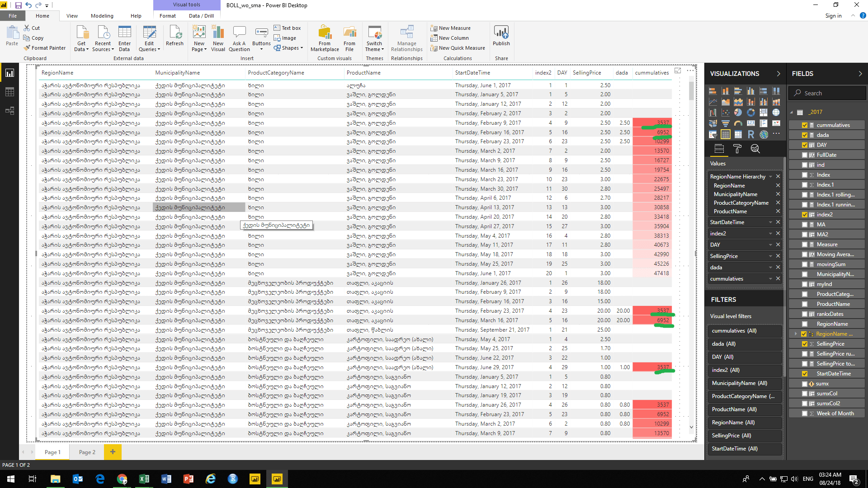Select the scatter chart visual
Image resolution: width=868 pixels, height=488 pixels.
[726, 113]
